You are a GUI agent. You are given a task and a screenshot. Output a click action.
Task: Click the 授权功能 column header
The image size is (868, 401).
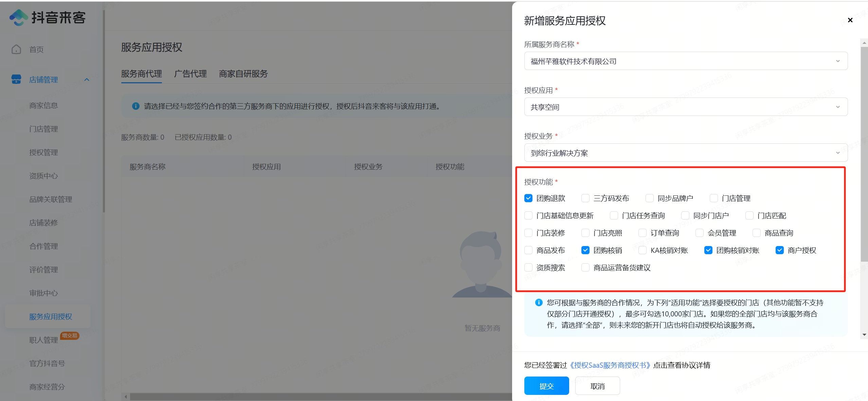pyautogui.click(x=450, y=167)
